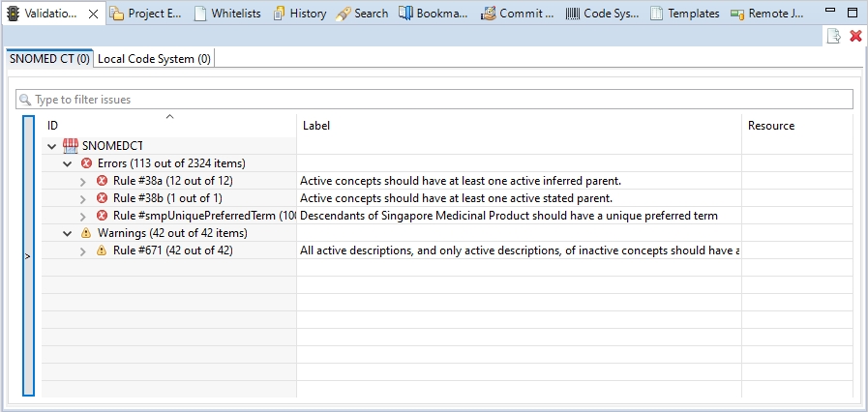
Task: Click the error icon beside Rule #38a
Action: click(103, 181)
